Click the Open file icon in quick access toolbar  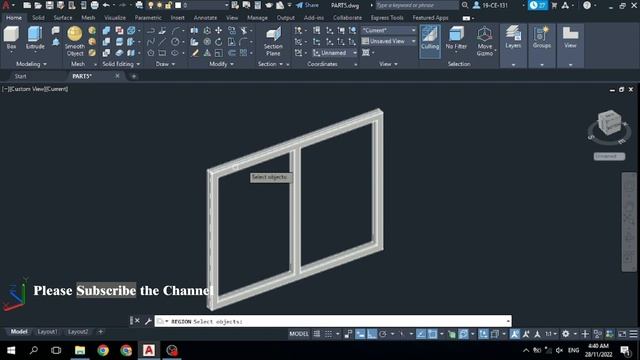tap(38, 5)
